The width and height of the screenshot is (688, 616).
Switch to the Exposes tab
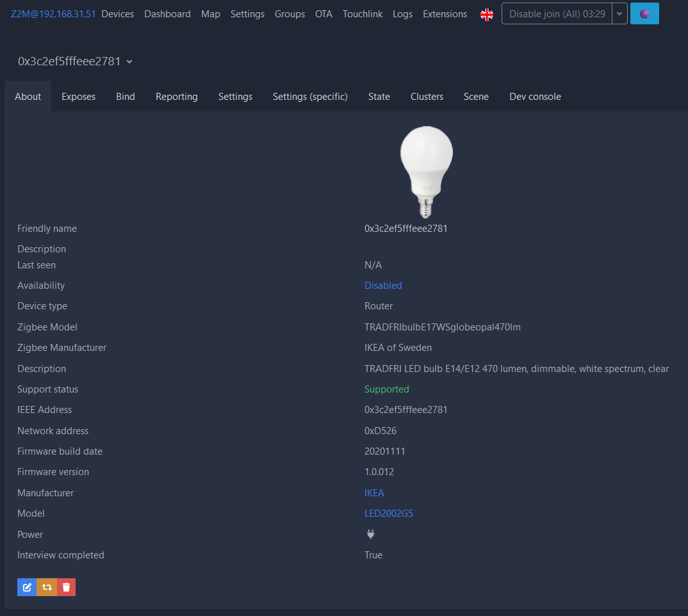tap(79, 97)
